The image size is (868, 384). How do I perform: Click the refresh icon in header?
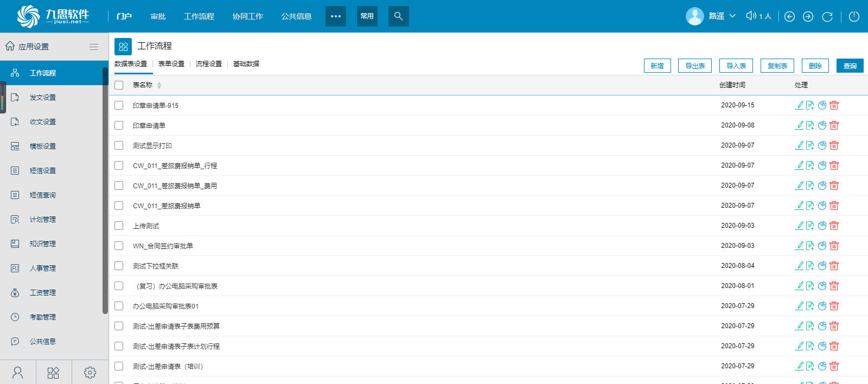point(827,16)
